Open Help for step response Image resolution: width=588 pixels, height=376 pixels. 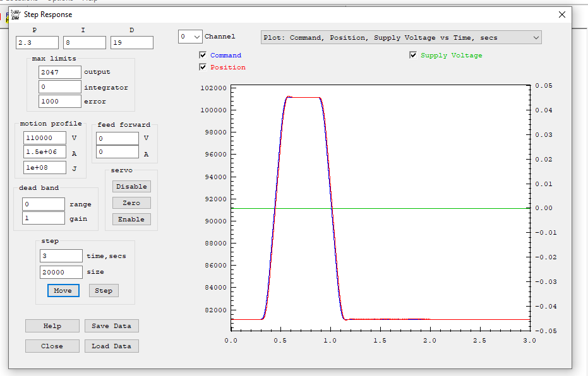tap(52, 326)
